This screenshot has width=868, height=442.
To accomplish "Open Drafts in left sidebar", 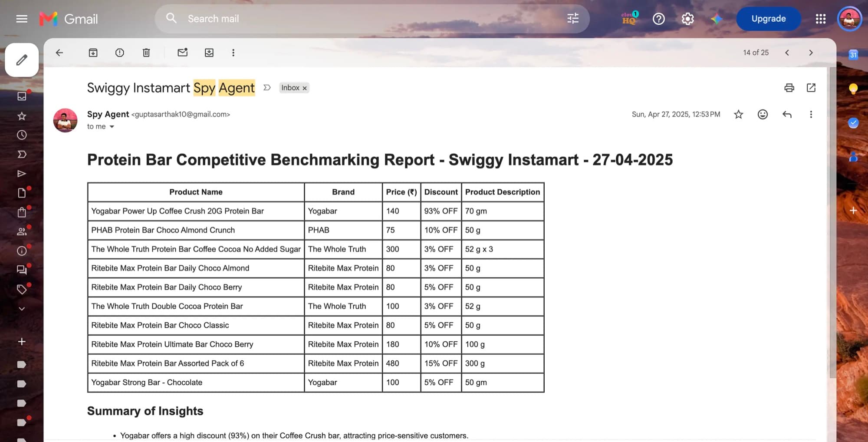I will [22, 193].
